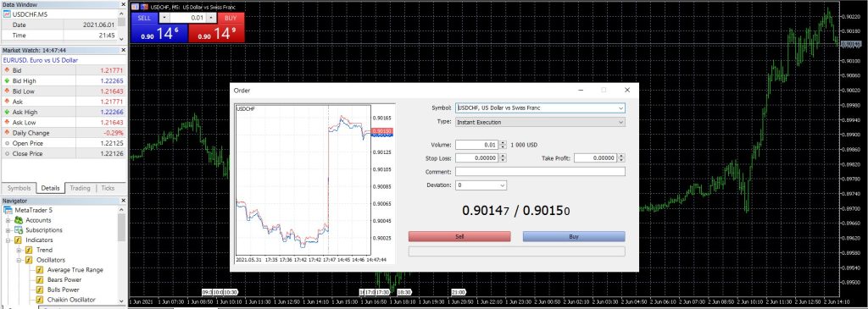Click the Subscriptions icon in Navigator

pos(19,230)
